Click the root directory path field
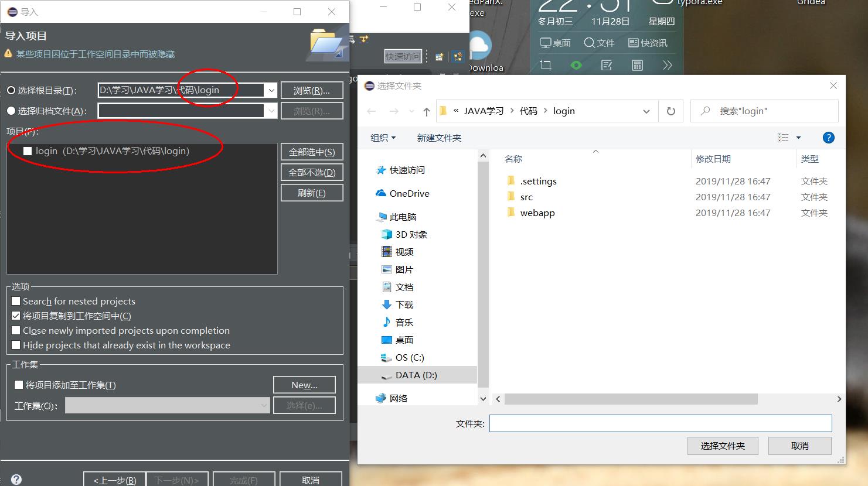Image resolution: width=868 pixels, height=486 pixels. tap(181, 90)
